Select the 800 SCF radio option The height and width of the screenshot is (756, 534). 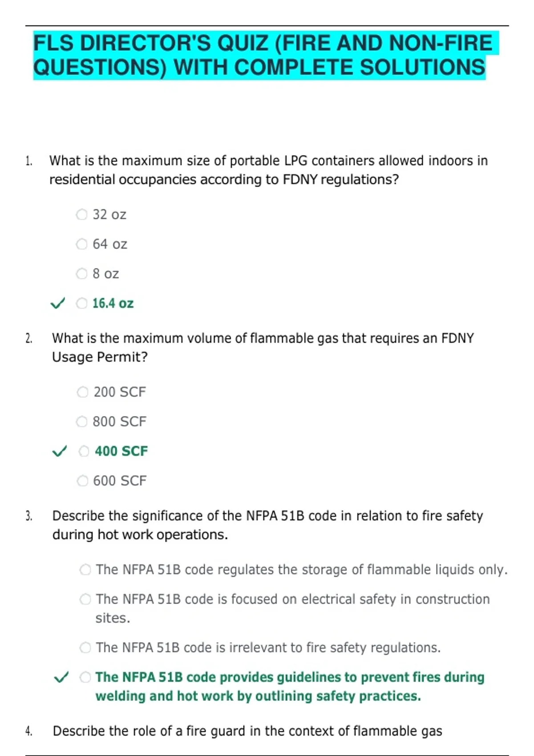pyautogui.click(x=82, y=422)
